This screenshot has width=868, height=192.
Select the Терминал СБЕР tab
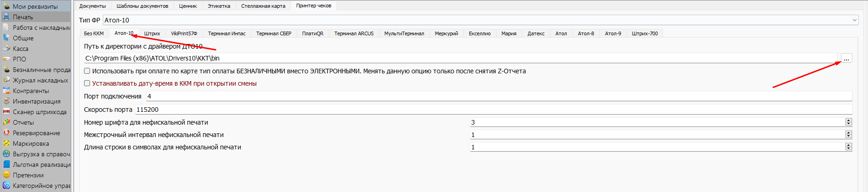pyautogui.click(x=274, y=33)
